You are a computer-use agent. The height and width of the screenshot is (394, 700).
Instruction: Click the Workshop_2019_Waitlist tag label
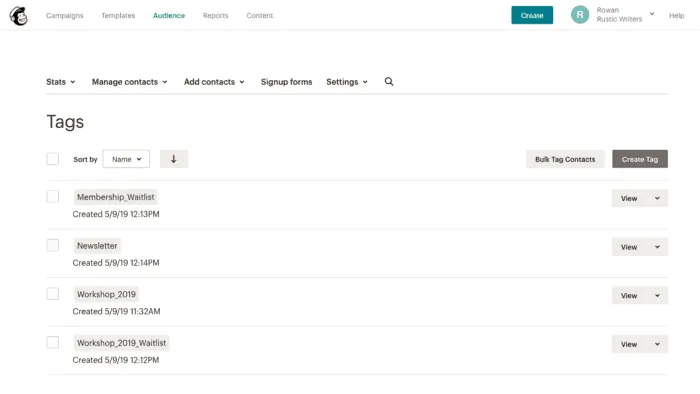121,343
